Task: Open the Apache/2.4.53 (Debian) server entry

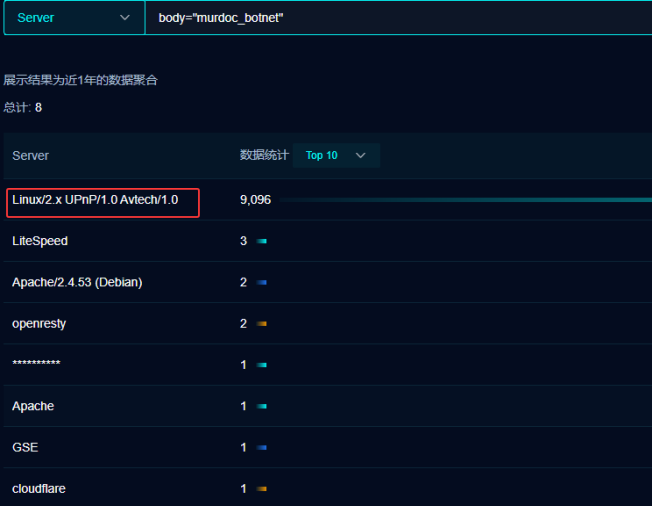Action: click(x=77, y=282)
